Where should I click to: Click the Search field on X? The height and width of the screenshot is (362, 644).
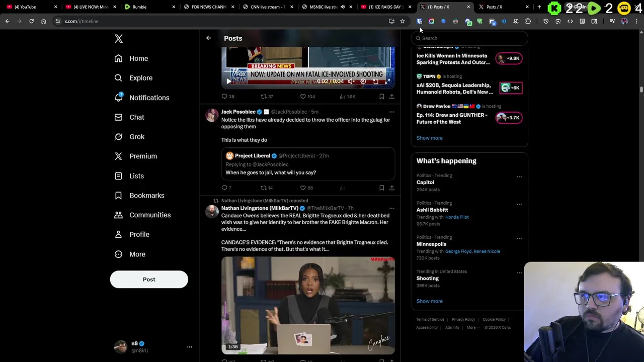[x=469, y=38]
